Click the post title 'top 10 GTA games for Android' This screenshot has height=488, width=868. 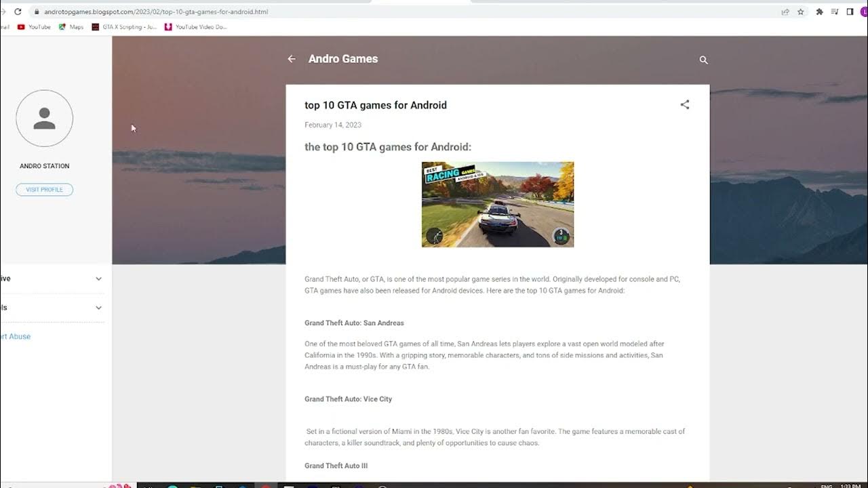(376, 105)
